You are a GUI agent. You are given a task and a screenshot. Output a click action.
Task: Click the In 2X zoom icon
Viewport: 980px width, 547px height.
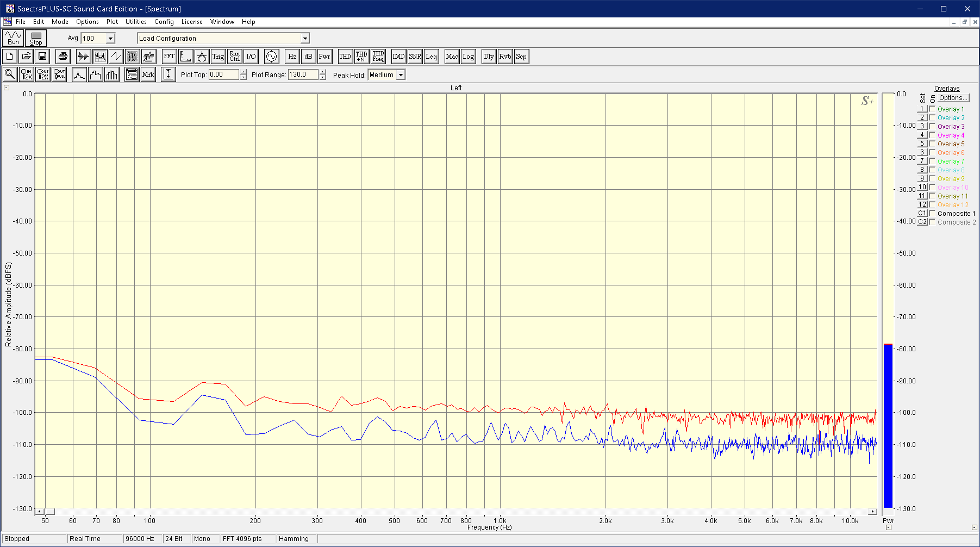[x=26, y=74]
